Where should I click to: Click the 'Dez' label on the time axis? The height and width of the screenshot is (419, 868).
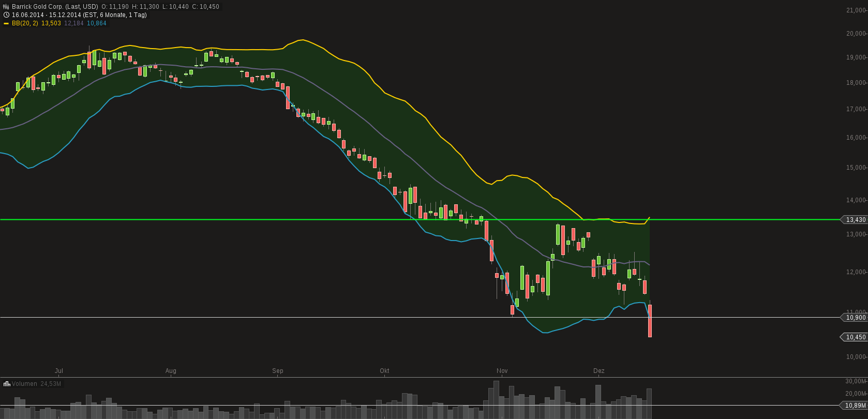(599, 371)
